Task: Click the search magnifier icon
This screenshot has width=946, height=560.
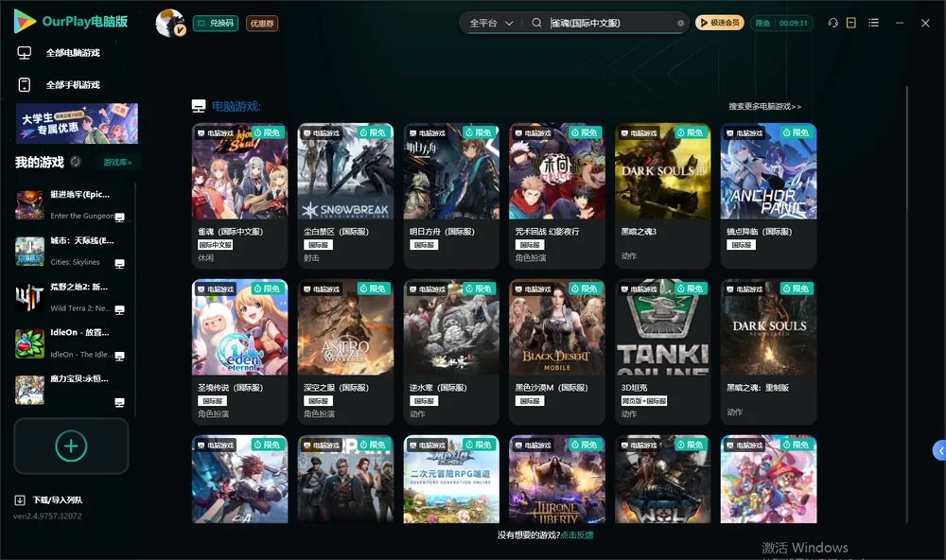Action: [536, 23]
